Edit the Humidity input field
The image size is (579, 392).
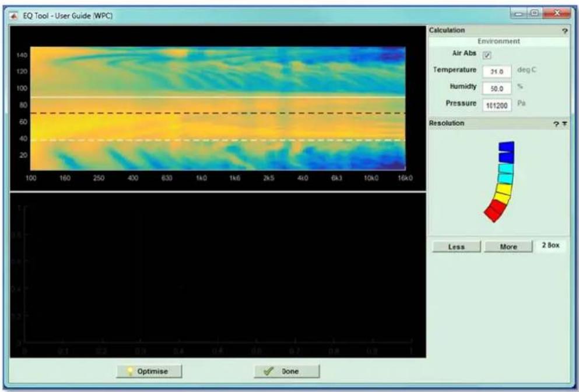pyautogui.click(x=497, y=89)
